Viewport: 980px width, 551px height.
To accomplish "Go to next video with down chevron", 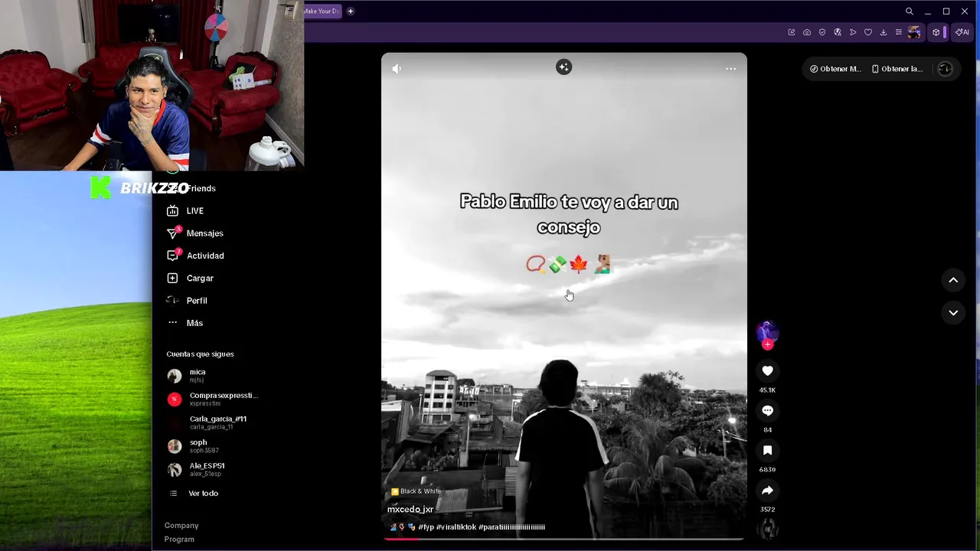I will (953, 312).
